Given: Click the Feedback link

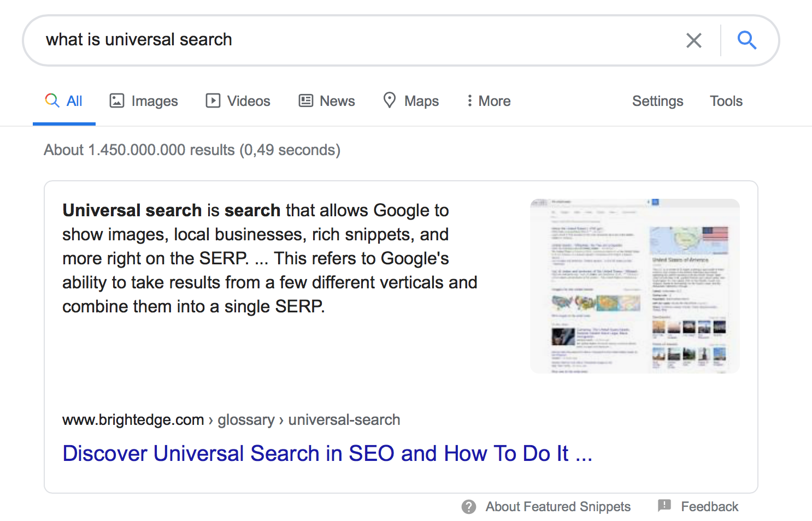Looking at the screenshot, I should (709, 507).
